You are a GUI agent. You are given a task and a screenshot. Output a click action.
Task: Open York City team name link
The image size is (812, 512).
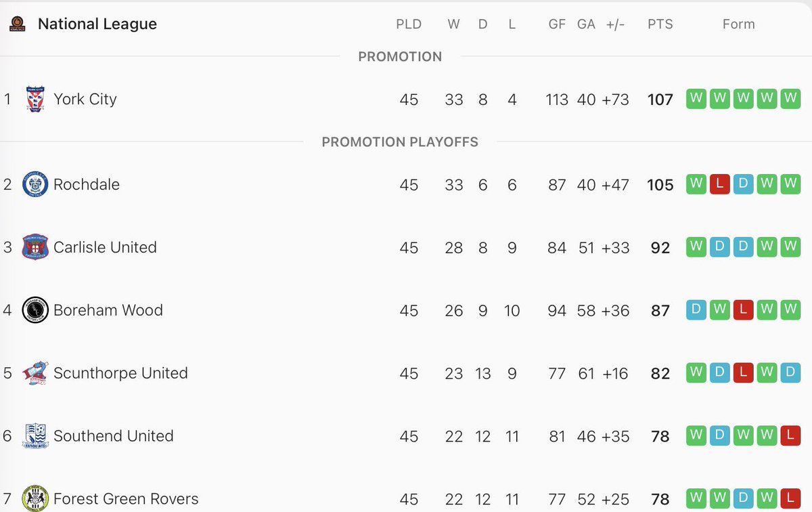[85, 99]
